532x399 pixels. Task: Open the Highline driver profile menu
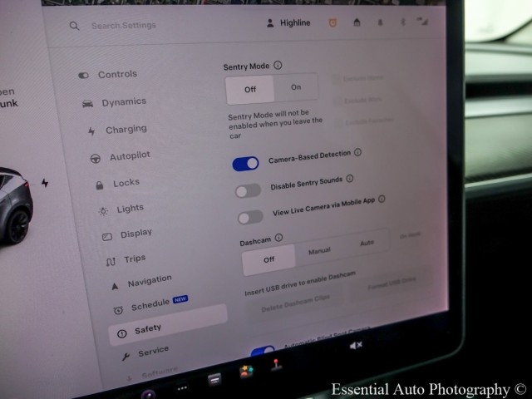coord(288,23)
